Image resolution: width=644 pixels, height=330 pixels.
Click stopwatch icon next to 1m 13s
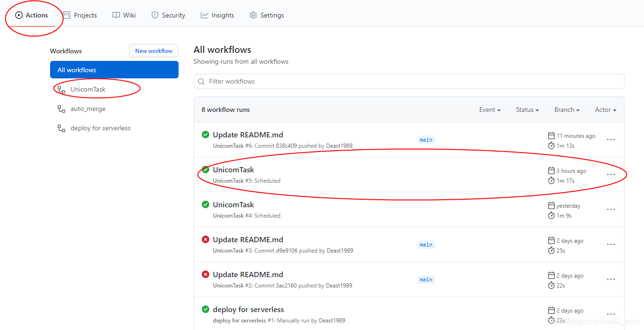tap(551, 145)
